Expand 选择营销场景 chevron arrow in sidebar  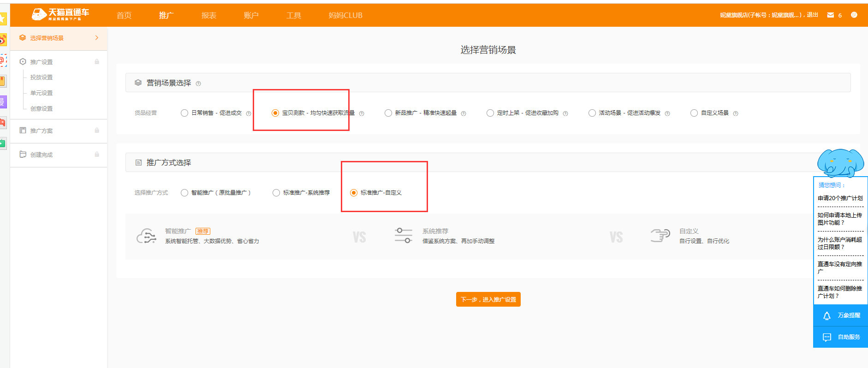pyautogui.click(x=97, y=38)
